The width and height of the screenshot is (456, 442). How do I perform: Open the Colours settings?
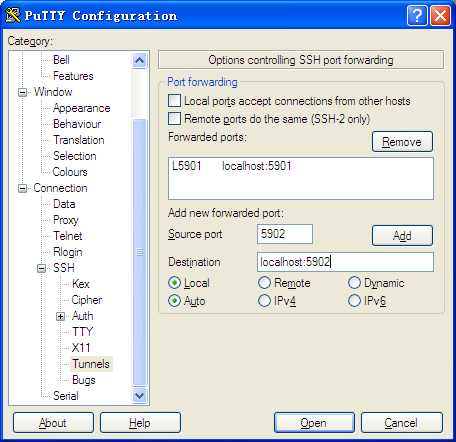(x=70, y=172)
